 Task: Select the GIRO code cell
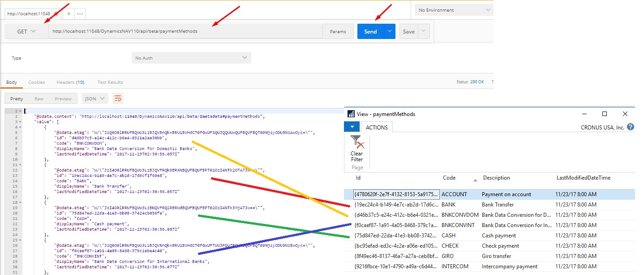coord(447,256)
